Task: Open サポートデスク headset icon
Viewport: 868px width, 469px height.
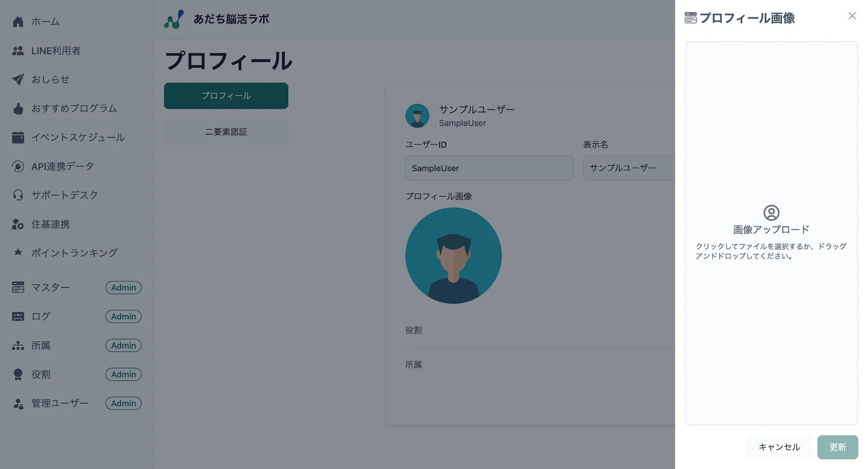Action: click(x=18, y=195)
